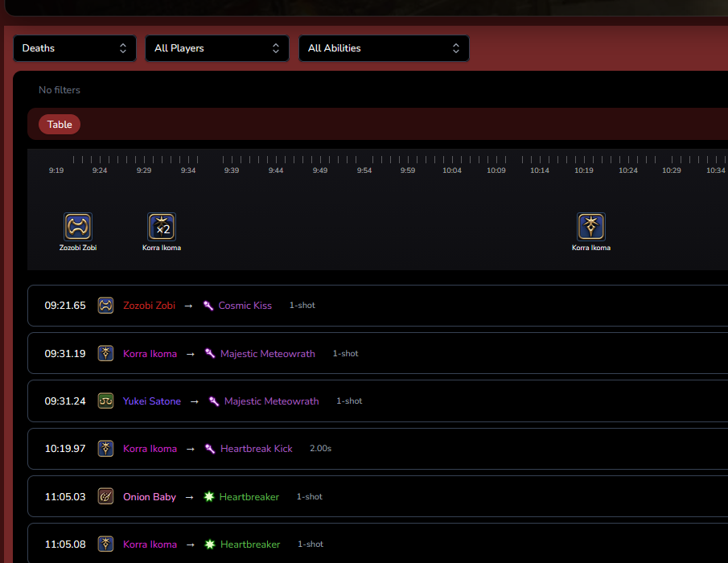
Task: Select the Table tab
Action: point(60,125)
